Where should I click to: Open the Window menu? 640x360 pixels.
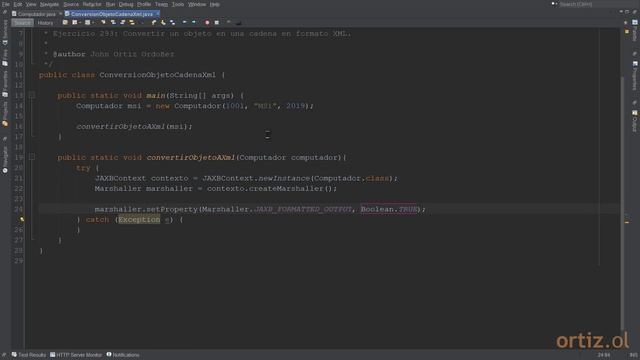[197, 4]
